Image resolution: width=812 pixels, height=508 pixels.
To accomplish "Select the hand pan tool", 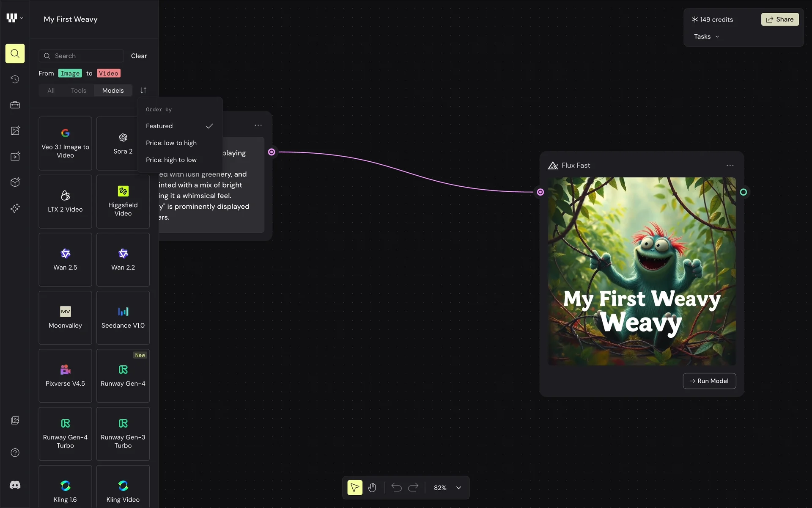I will [x=372, y=488].
